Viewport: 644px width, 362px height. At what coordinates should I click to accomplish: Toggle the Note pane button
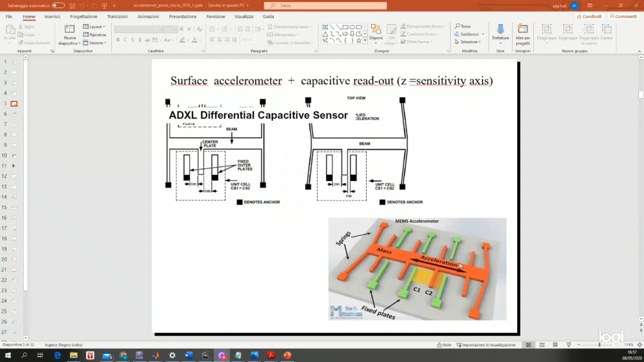[444, 345]
